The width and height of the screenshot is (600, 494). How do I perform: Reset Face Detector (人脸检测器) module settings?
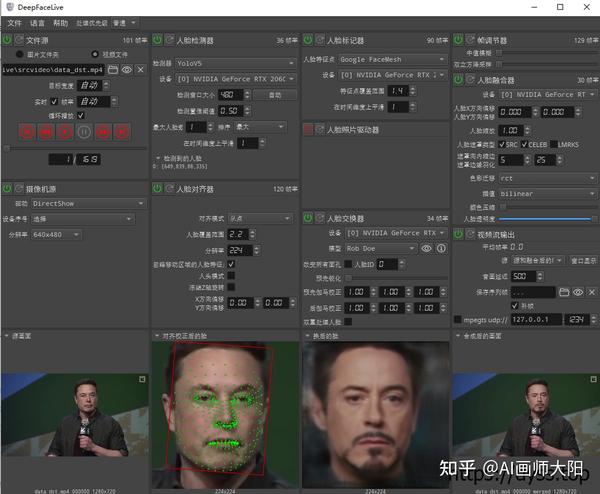pos(170,39)
